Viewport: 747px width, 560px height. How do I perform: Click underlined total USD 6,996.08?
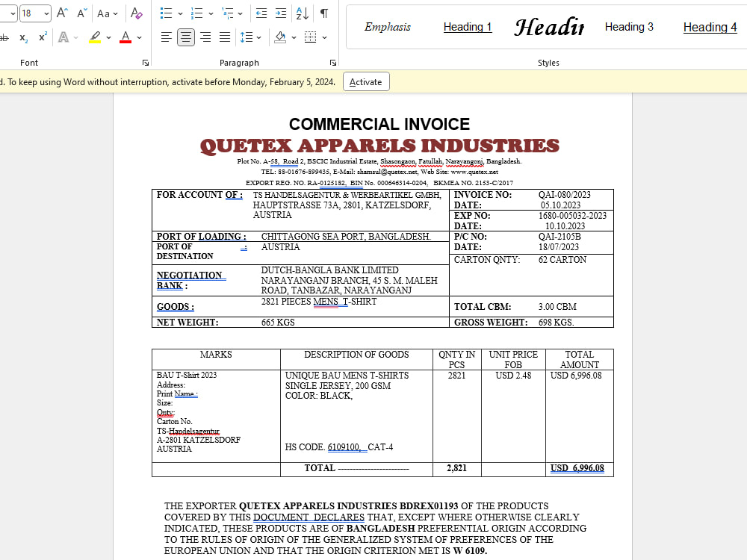(x=577, y=468)
